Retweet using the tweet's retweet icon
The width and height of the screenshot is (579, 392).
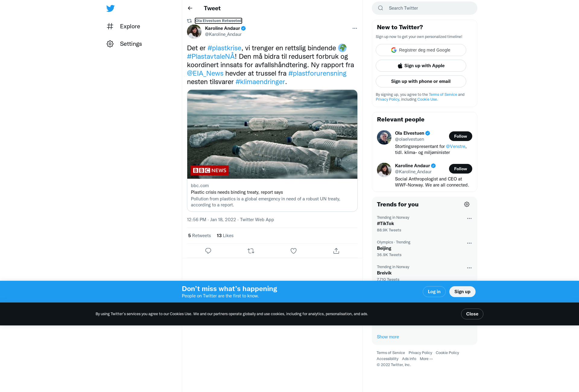[251, 251]
